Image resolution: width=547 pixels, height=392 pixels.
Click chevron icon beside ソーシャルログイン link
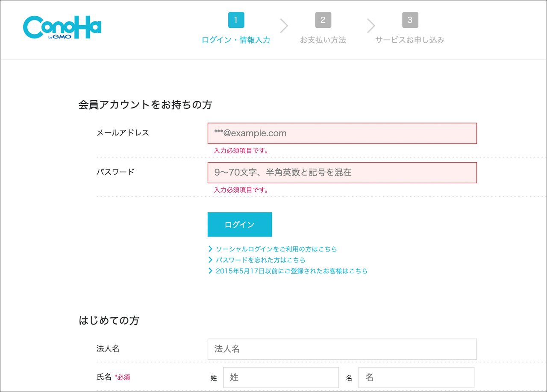pos(210,249)
